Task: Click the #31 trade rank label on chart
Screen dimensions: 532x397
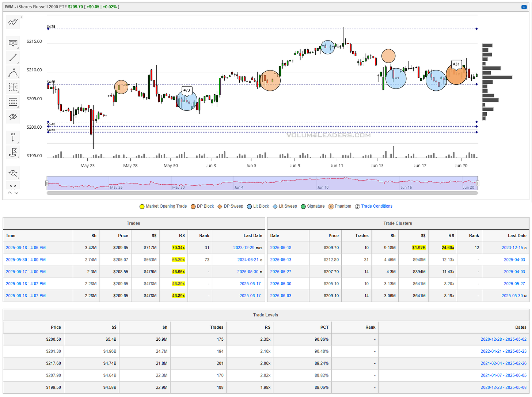Action: 456,64
